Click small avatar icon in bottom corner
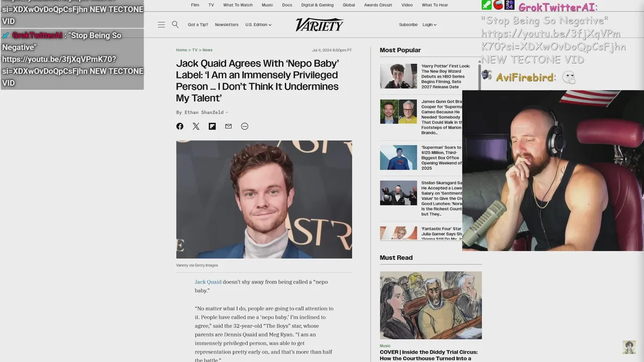This screenshot has width=644, height=362. tap(629, 347)
